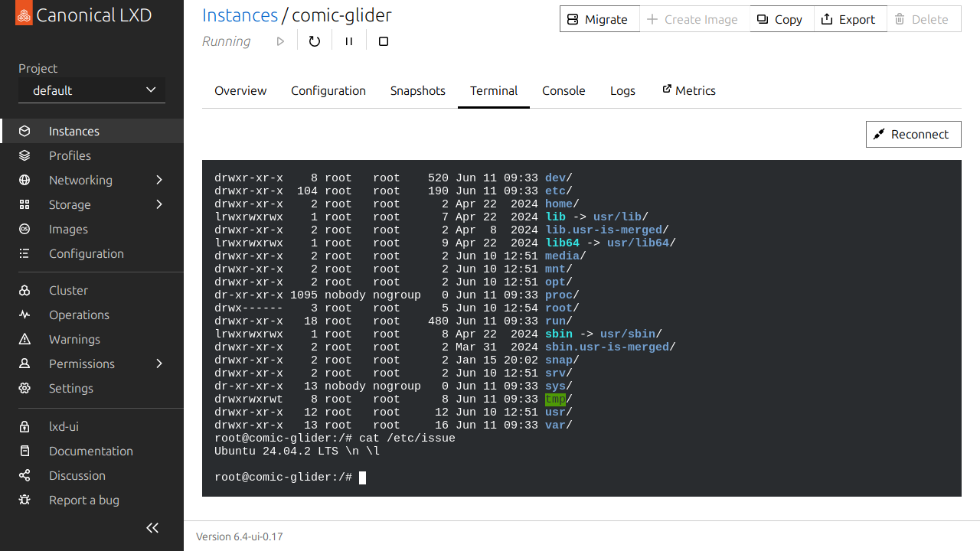Restart the instance with the restart icon
This screenshot has height=551, width=980.
tap(315, 41)
